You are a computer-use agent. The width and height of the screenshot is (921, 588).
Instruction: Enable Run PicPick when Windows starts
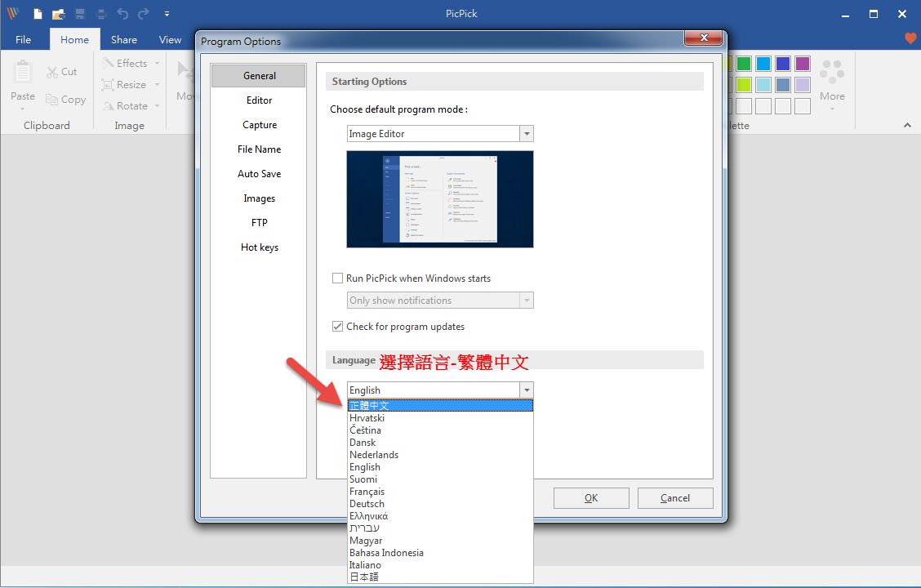(338, 278)
